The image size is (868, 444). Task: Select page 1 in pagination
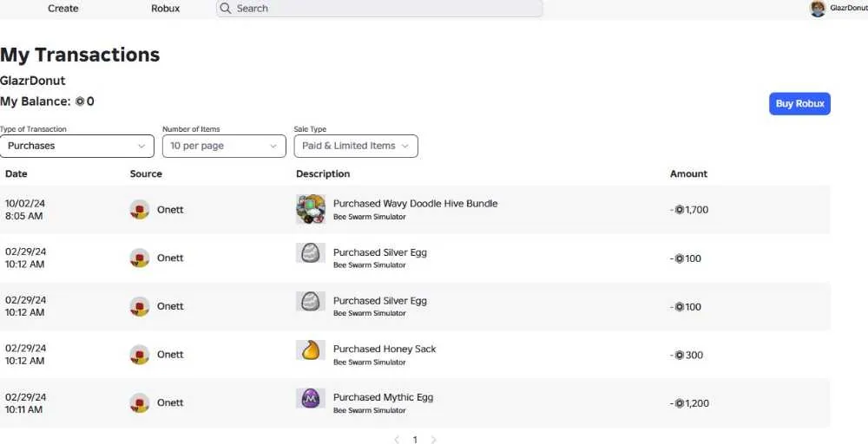pyautogui.click(x=415, y=440)
